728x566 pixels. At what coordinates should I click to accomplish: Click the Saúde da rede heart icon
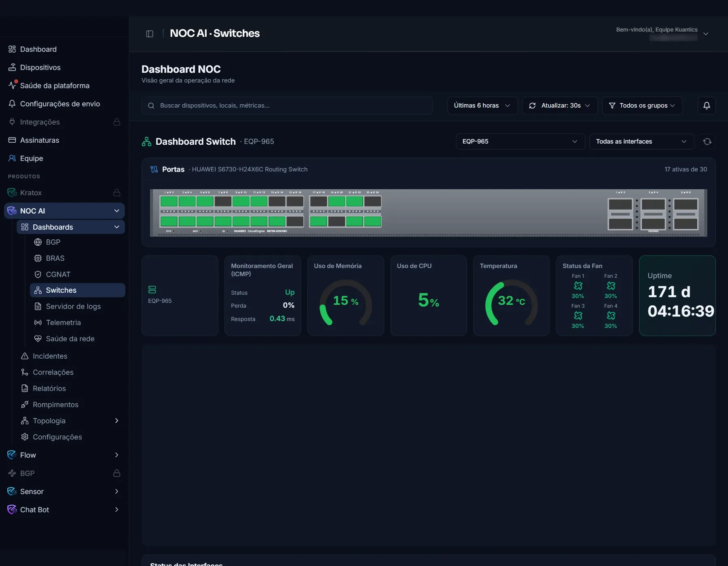[x=38, y=339]
